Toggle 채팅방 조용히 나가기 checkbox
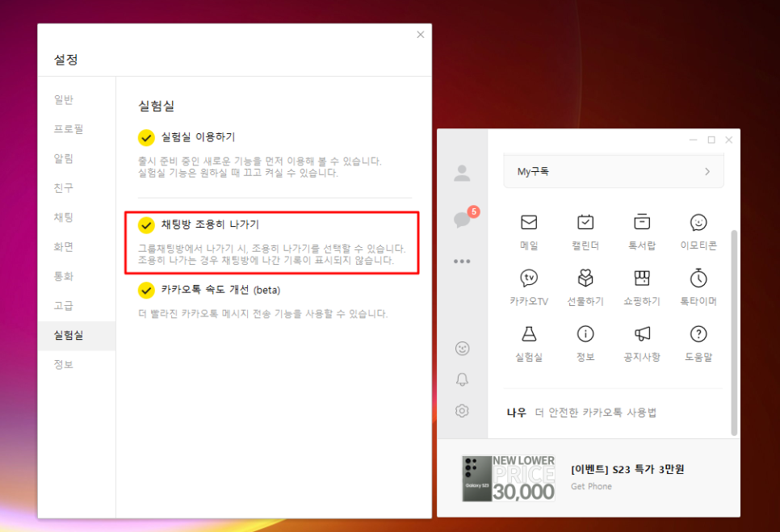Viewport: 780px width, 532px height. [146, 225]
